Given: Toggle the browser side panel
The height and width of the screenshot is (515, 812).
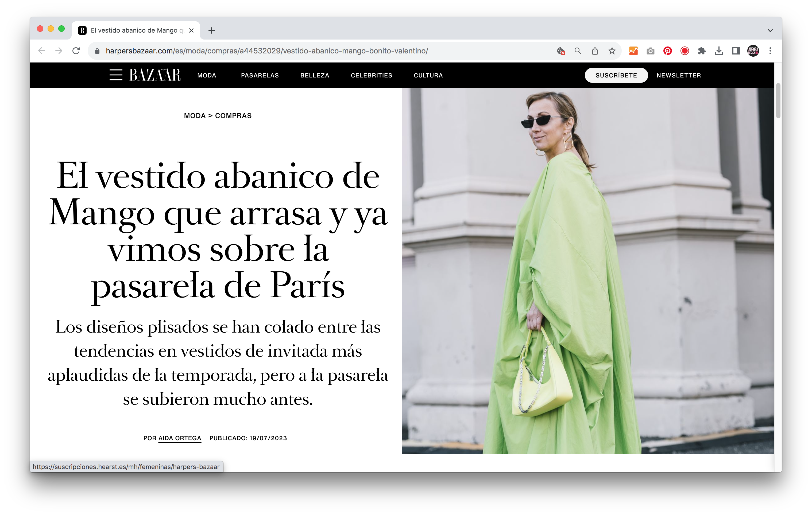Looking at the screenshot, I should click(736, 51).
